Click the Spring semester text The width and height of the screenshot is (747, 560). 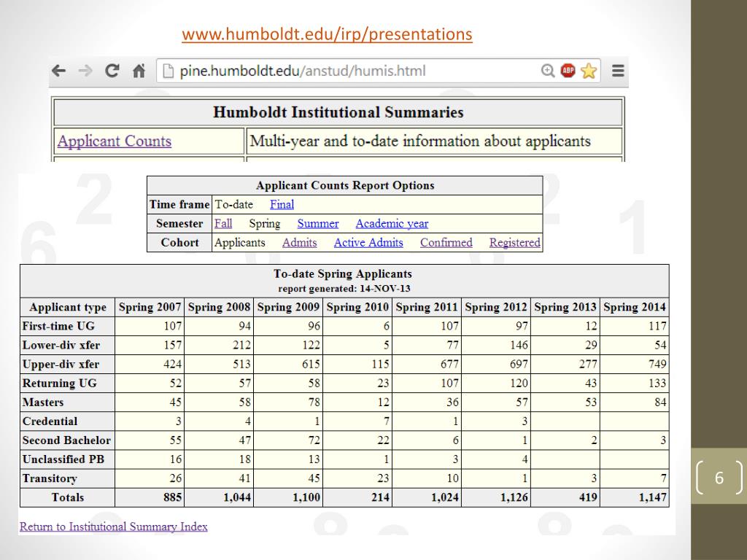click(264, 223)
